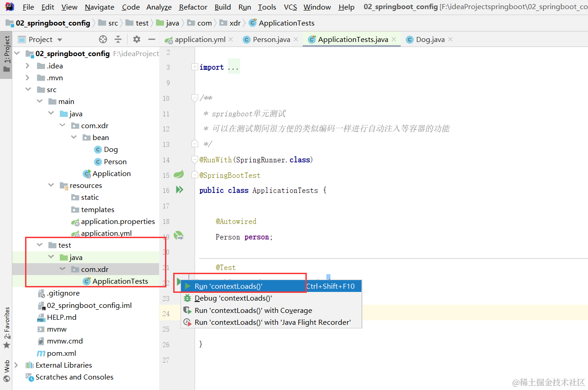Image resolution: width=588 pixels, height=390 pixels.
Task: Click the autowired bean gutter icon at line 19
Action: click(179, 236)
